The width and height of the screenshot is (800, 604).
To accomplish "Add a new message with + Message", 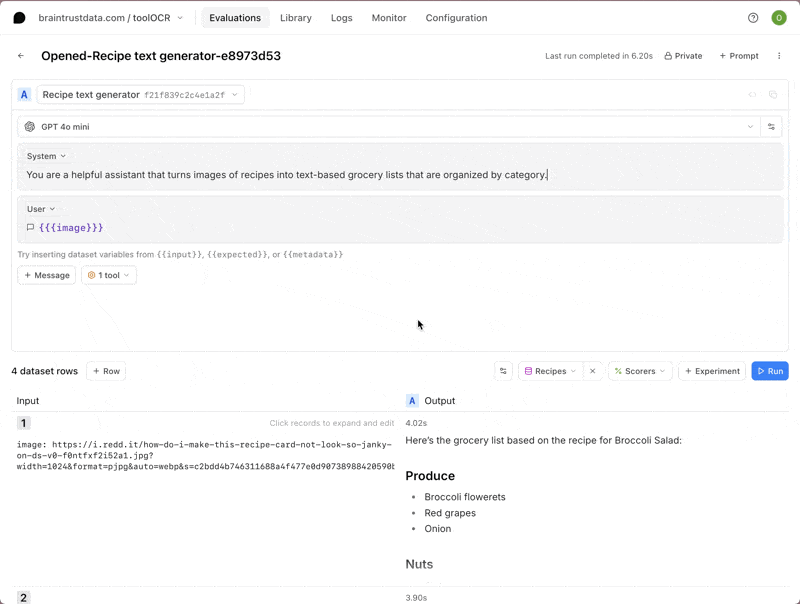I will (x=47, y=275).
